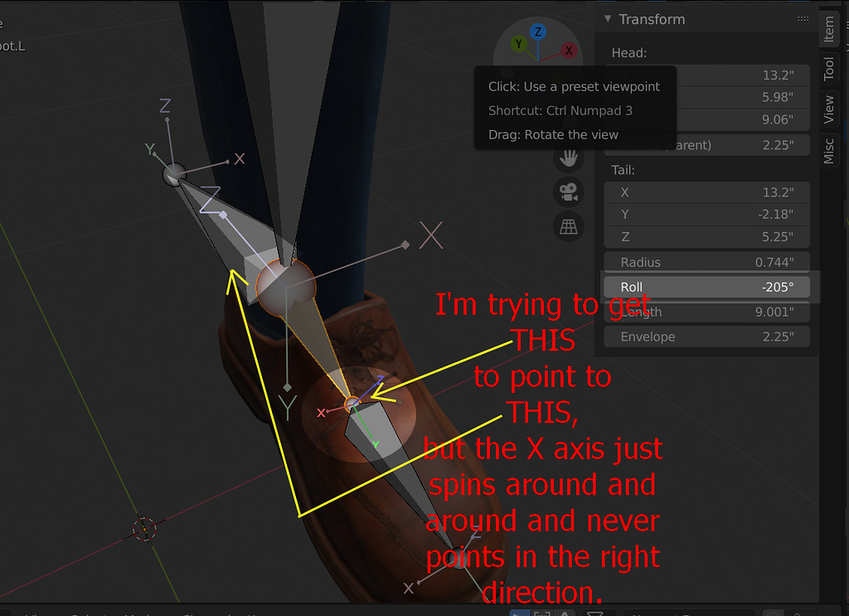Open the View sidebar tab

click(x=829, y=109)
